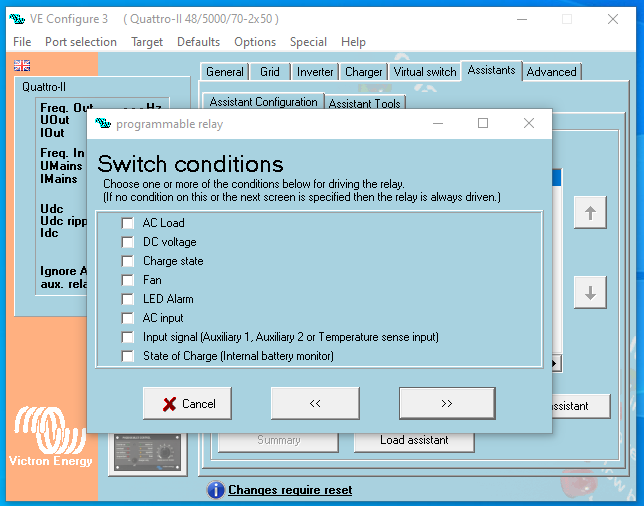The height and width of the screenshot is (506, 644).
Task: Open the Changes require reset link
Action: pyautogui.click(x=290, y=490)
